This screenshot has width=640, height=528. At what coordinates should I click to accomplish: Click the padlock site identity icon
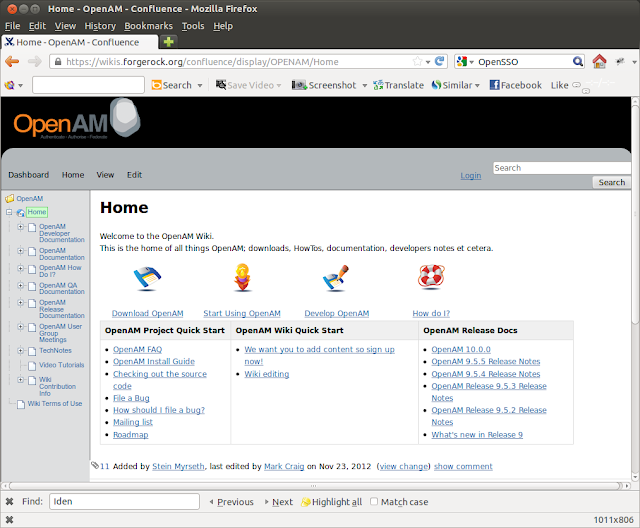[x=58, y=62]
